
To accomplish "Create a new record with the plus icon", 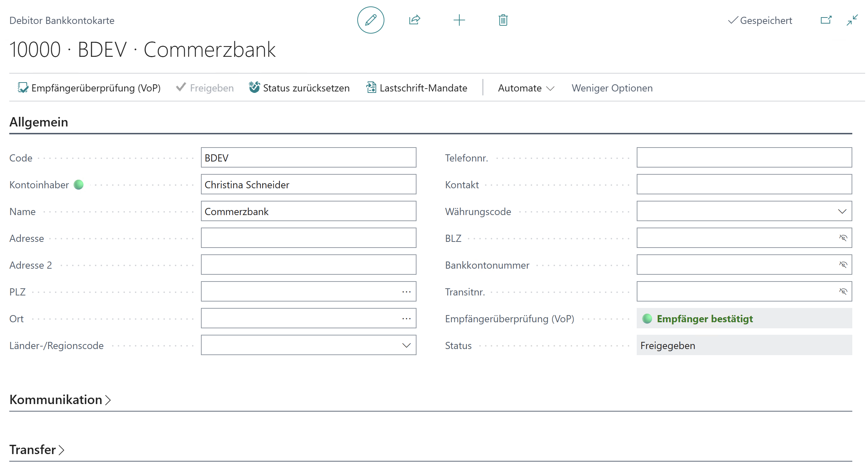I will click(x=459, y=20).
